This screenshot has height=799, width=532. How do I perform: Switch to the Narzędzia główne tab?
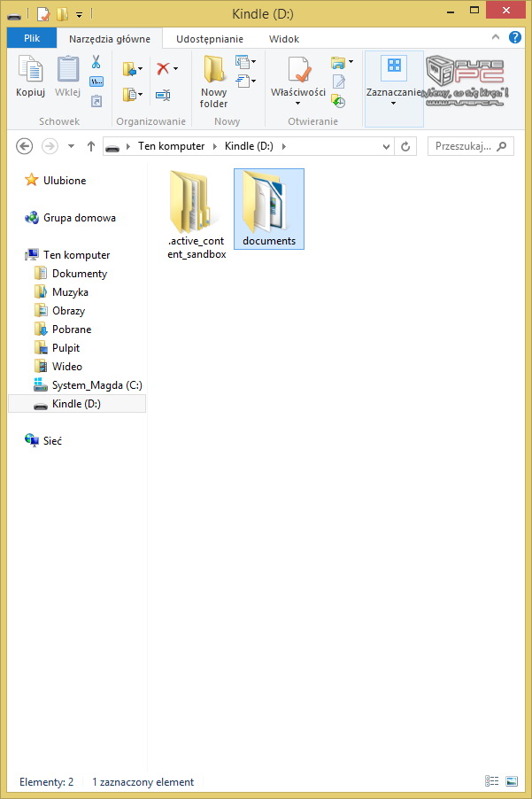(x=110, y=39)
